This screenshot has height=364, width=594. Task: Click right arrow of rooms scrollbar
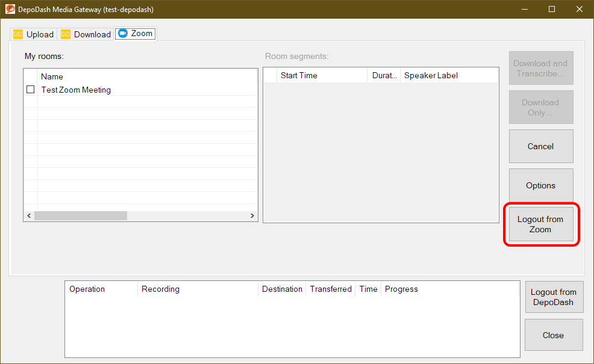pyautogui.click(x=252, y=215)
